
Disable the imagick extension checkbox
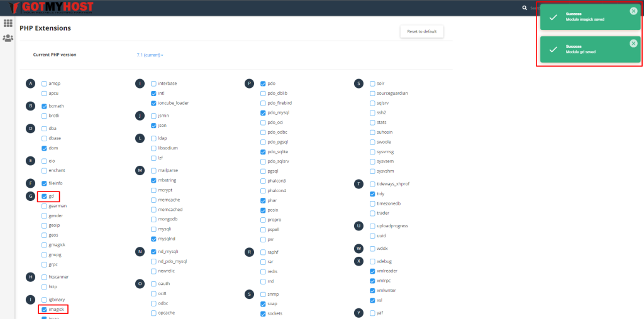[44, 310]
